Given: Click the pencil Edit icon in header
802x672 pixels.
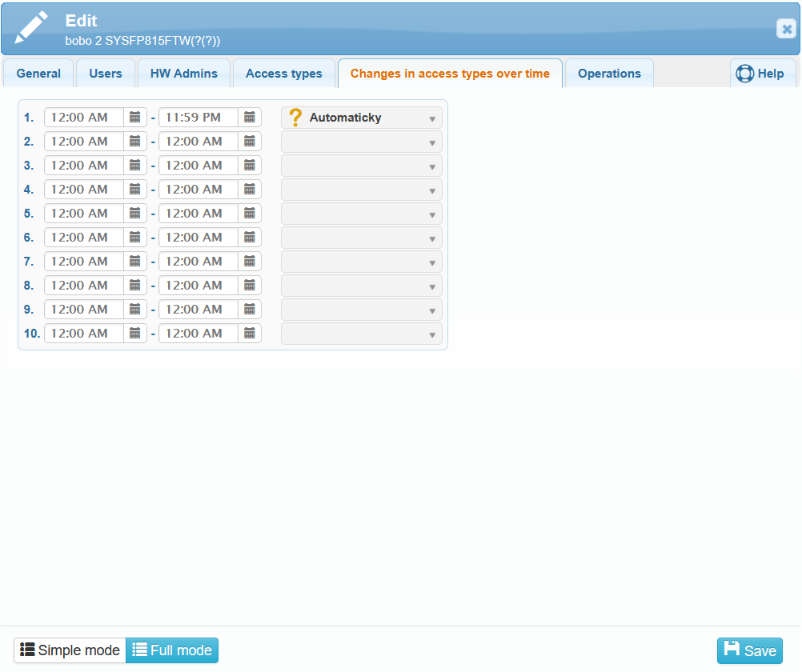Looking at the screenshot, I should click(x=32, y=28).
